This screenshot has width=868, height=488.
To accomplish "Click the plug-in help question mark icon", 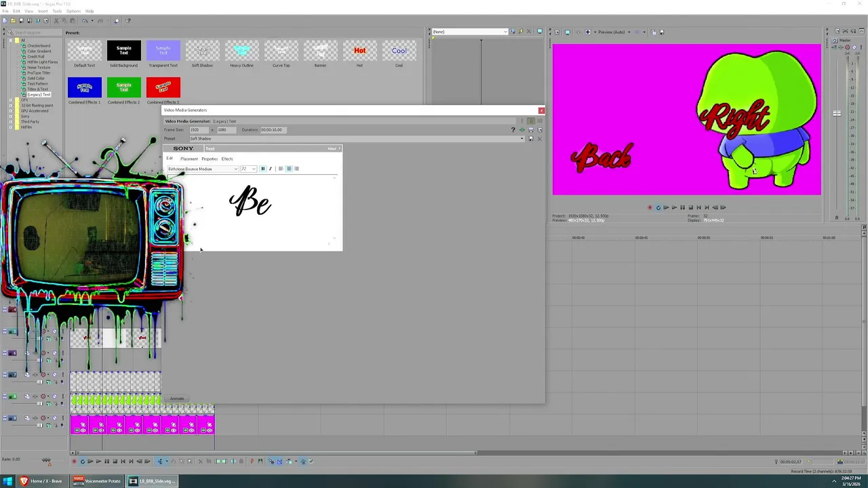I will click(x=513, y=129).
